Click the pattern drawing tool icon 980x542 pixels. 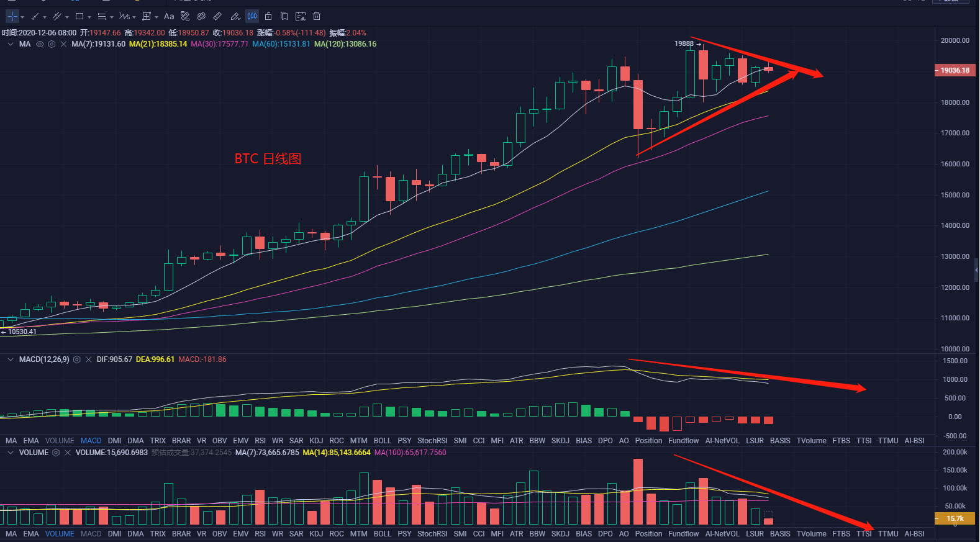point(185,16)
